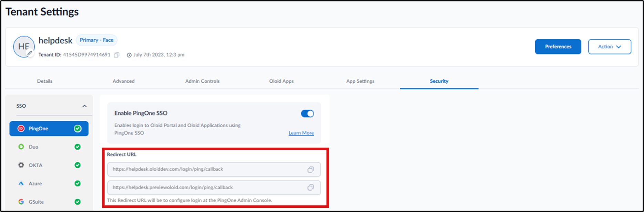This screenshot has width=644, height=212.
Task: Switch to the Details tab
Action: pos(45,81)
